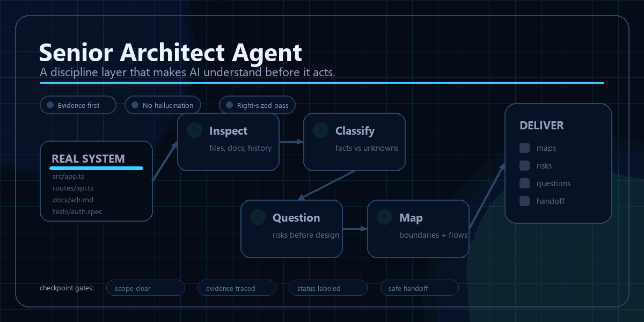Select the No hallucination pill
644x322 pixels.
(163, 105)
